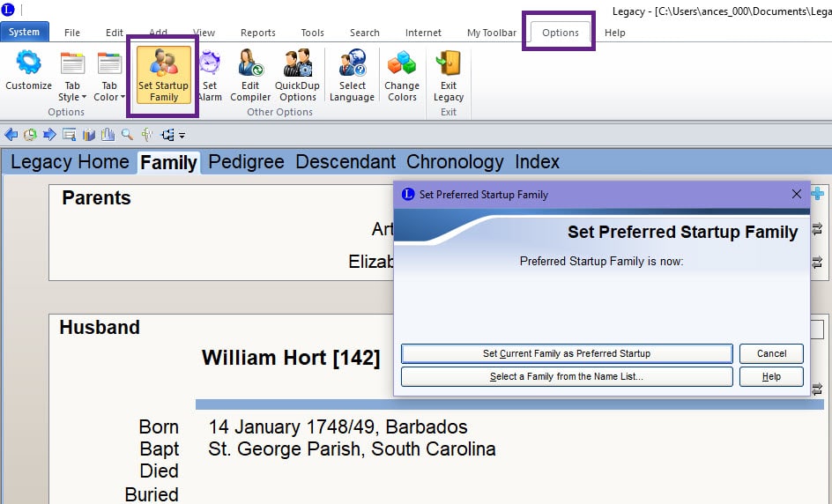Image resolution: width=832 pixels, height=504 pixels.
Task: Open the My Toolbar ribbon tab
Action: click(491, 33)
